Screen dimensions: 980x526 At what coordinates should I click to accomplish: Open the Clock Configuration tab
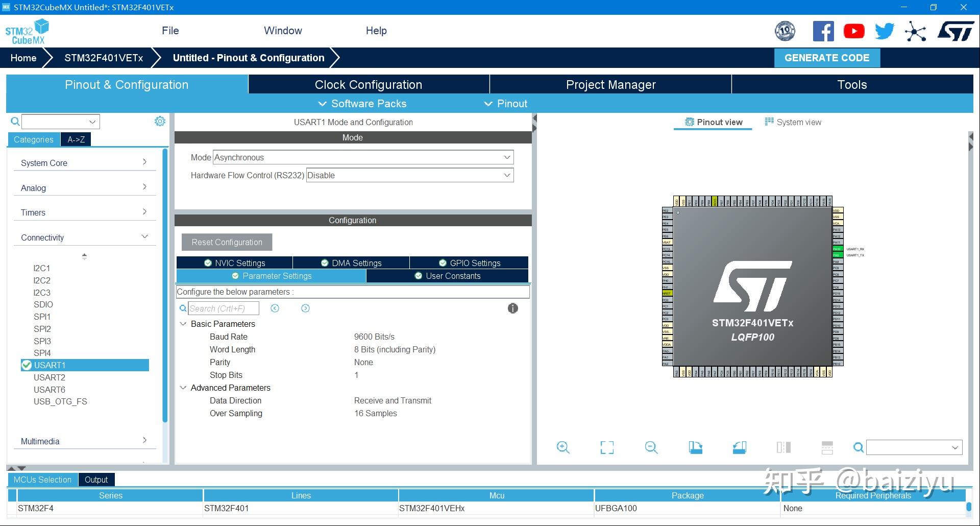click(x=368, y=85)
